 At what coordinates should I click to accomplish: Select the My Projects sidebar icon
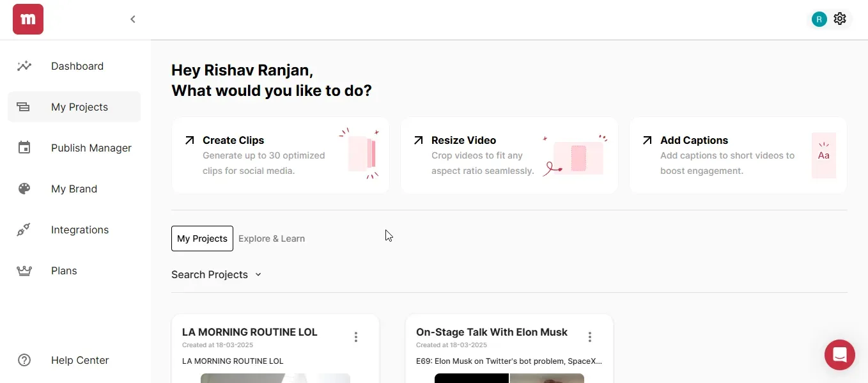pos(24,107)
